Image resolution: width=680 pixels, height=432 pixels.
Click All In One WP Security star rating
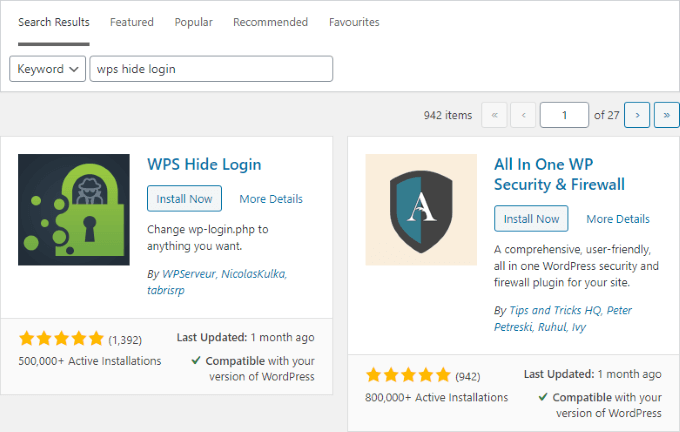click(408, 376)
